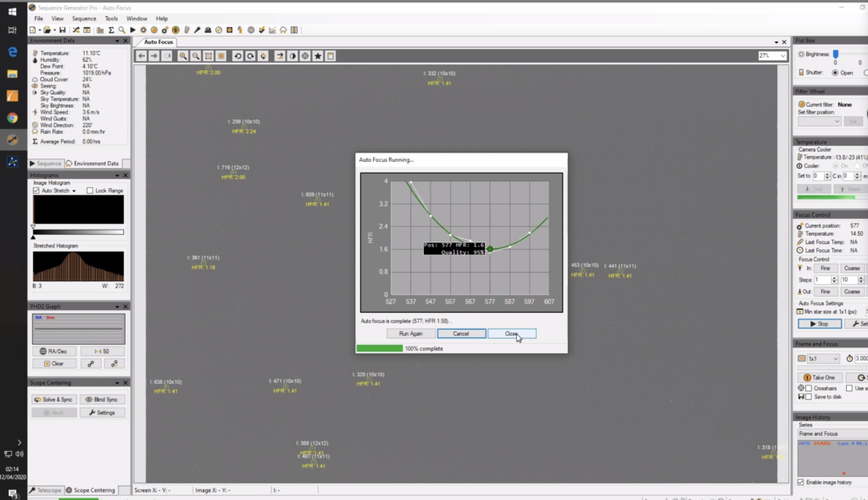Screen dimensions: 868x500
Task: Rotate the image counter-clockwise
Action: 237,56
